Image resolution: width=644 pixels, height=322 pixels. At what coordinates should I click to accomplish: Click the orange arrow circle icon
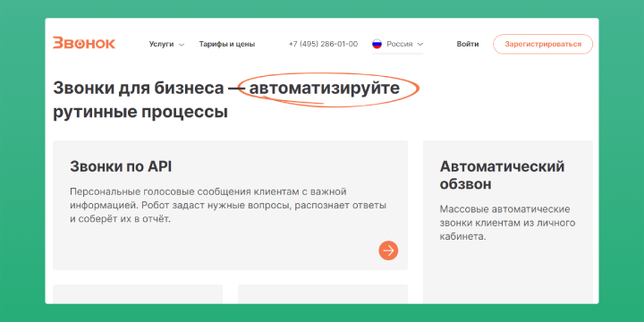(x=388, y=250)
